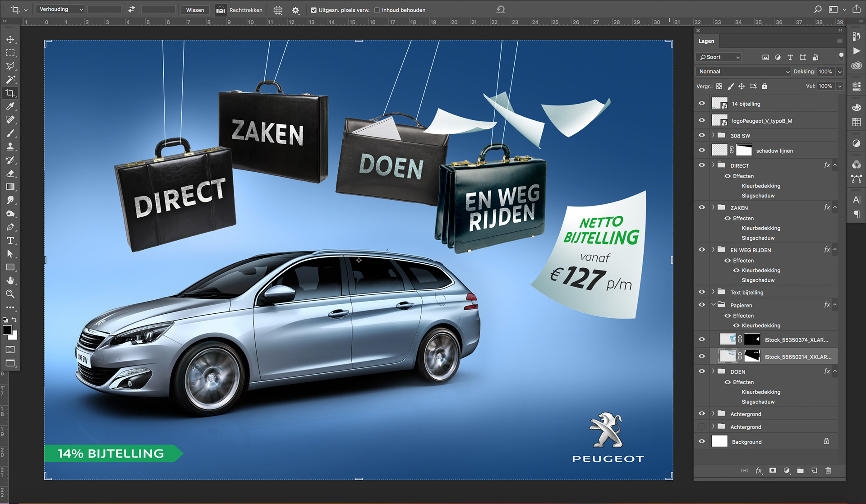Expand the 308 SW layer group
The width and height of the screenshot is (866, 504).
tap(713, 135)
